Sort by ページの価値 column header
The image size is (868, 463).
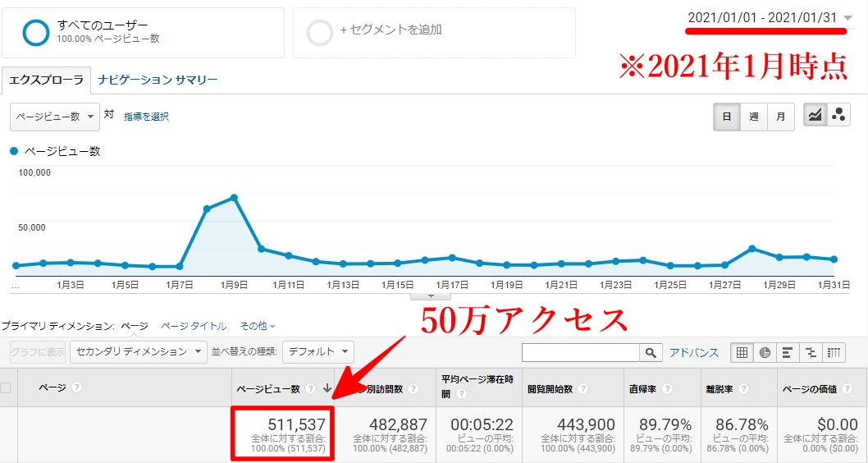click(809, 389)
